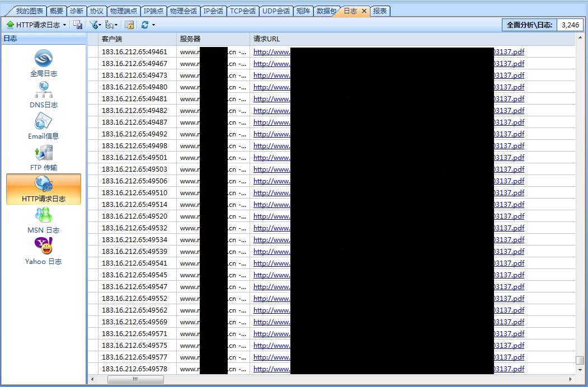Select Email信息 in sidebar
This screenshot has height=387, width=588.
coord(44,126)
